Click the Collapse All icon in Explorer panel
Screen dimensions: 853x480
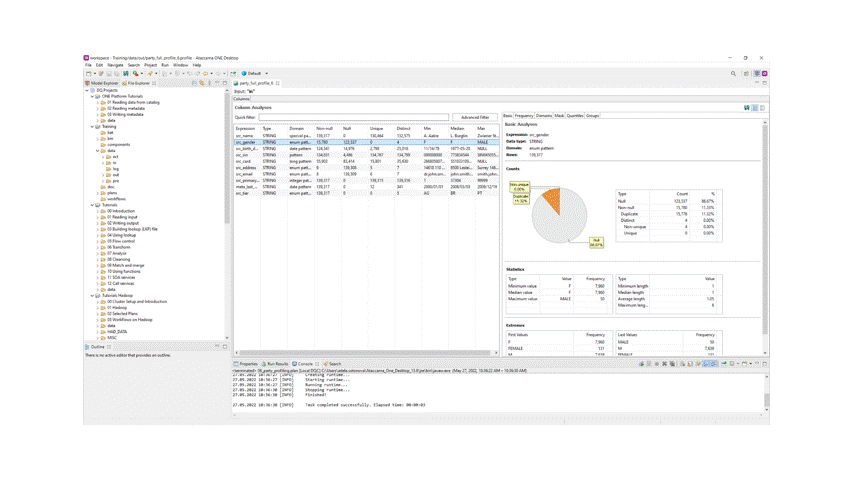[194, 83]
